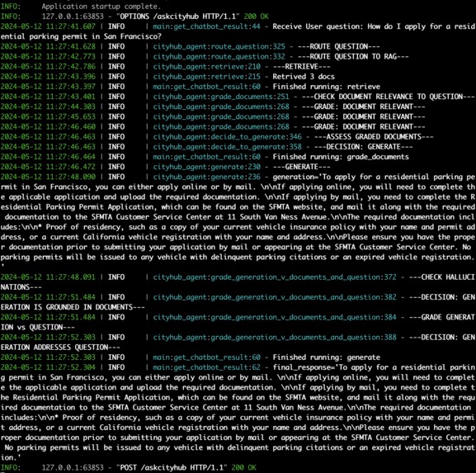
Task: Click the timestamp 11:27:45.653
Action: pos(71,116)
